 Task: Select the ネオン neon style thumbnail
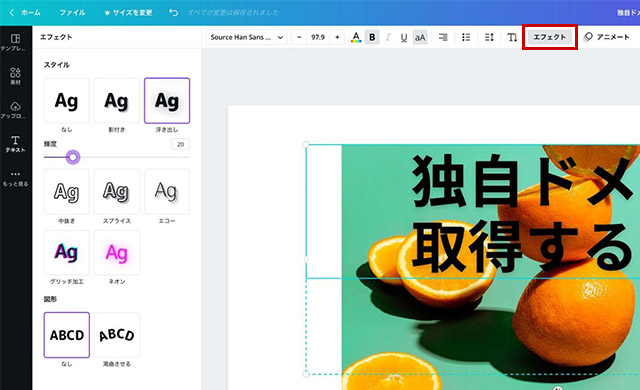point(117,253)
